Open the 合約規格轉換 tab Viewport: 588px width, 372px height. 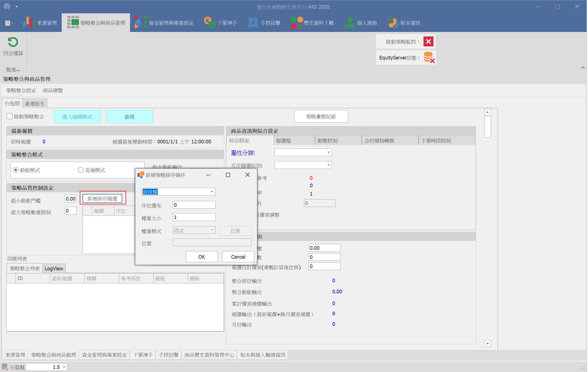point(390,141)
